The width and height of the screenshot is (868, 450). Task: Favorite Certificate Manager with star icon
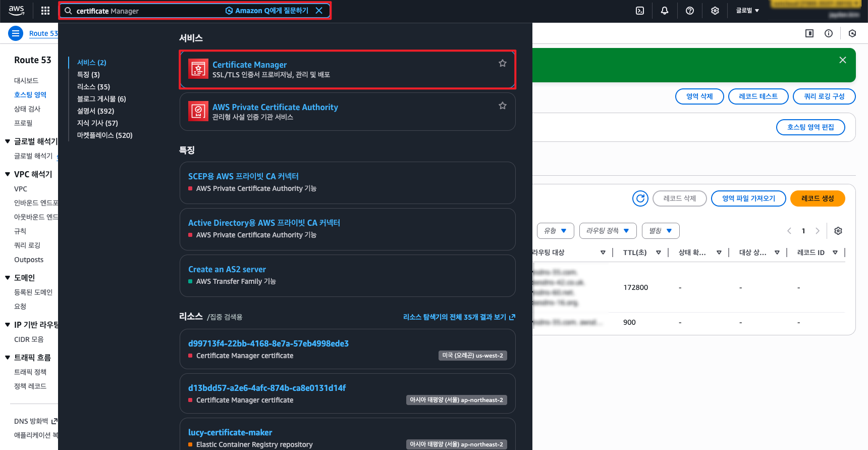503,63
